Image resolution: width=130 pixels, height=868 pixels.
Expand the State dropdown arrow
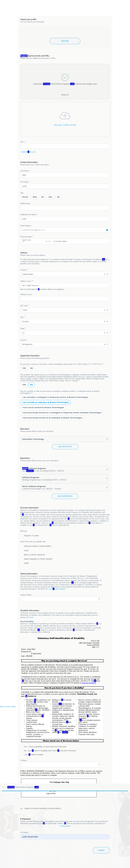point(107,333)
